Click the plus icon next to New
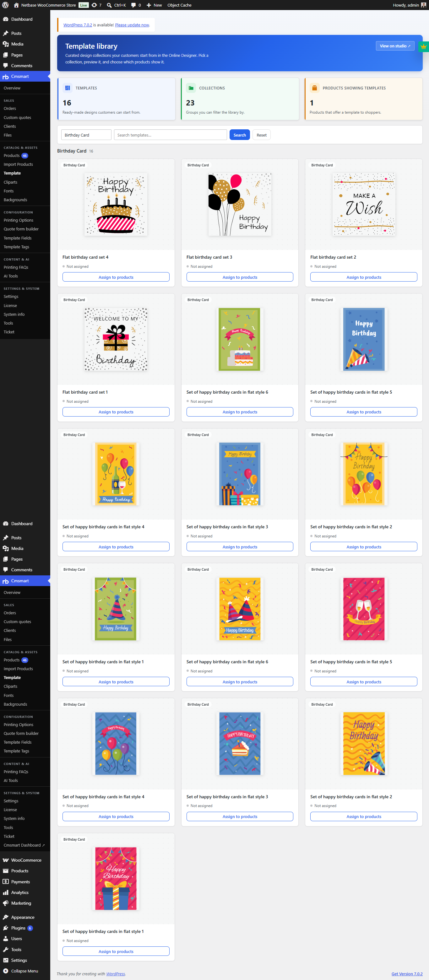Viewport: 429px width, 980px height. 149,5
